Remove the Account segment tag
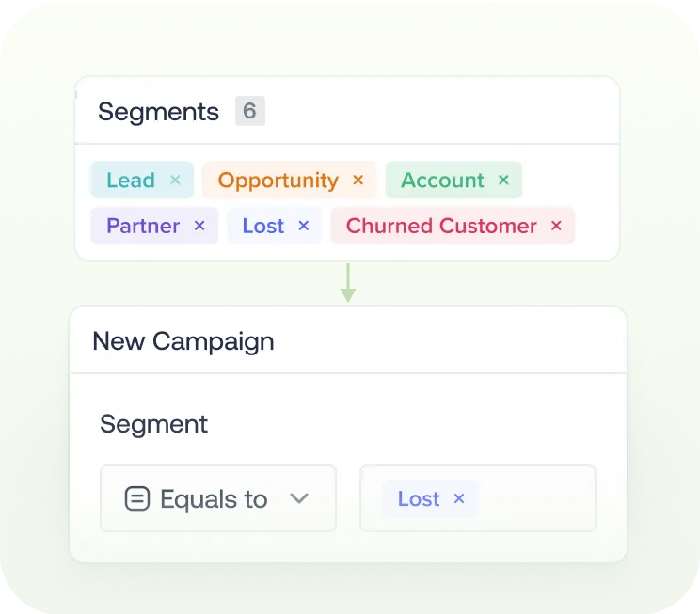The height and width of the screenshot is (614, 700). pos(503,181)
